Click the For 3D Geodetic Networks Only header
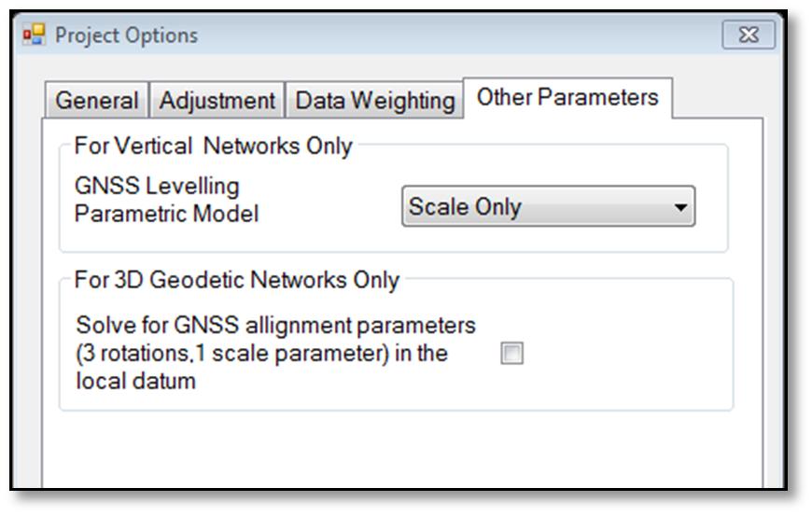Image resolution: width=812 pixels, height=516 pixels. point(237,280)
